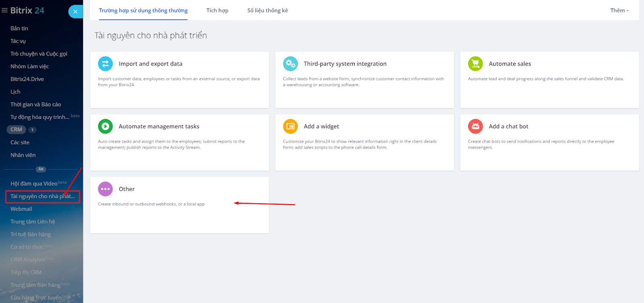The image size is (644, 303).
Task: Click the red Add a chat bot icon
Action: [x=475, y=126]
